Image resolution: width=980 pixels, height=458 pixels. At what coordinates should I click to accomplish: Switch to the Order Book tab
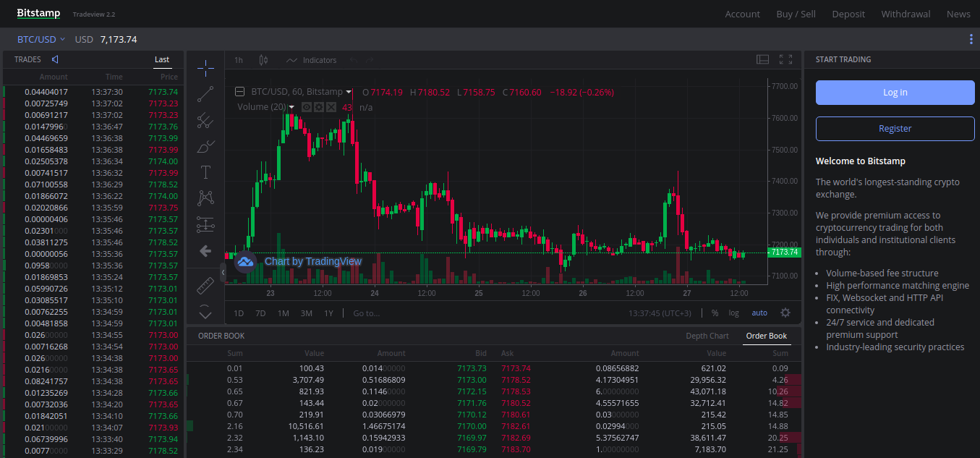point(767,336)
